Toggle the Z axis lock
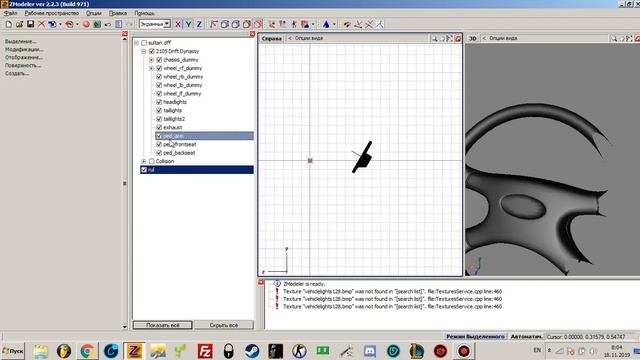Viewport: 640px width, 360px height. pos(199,24)
